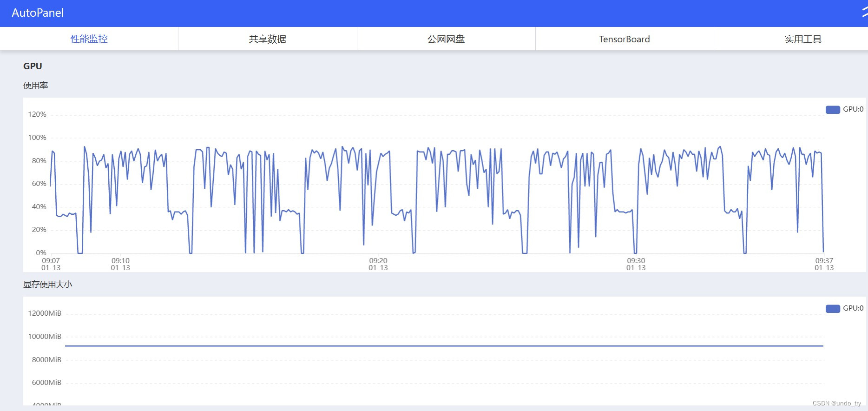Click GPU:0 legend text in 显存使用大小 chart
Screen dimensions: 868x411
point(853,308)
